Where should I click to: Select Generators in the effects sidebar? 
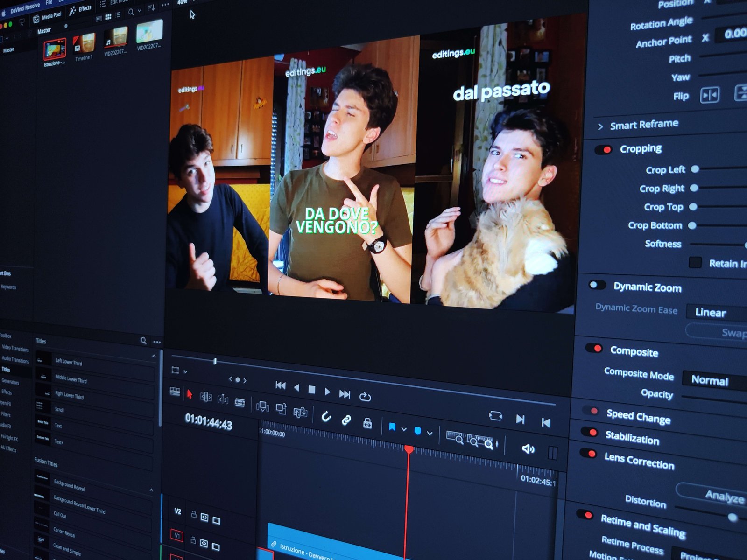pos(10,382)
